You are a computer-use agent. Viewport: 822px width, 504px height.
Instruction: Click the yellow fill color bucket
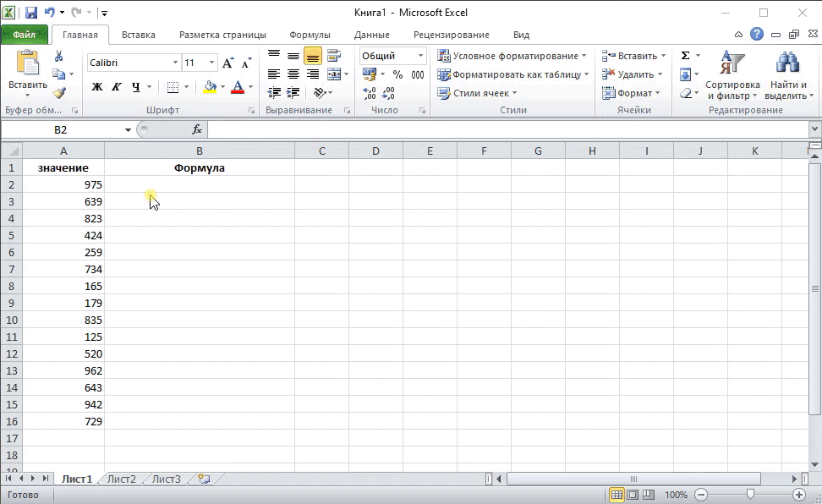[211, 87]
